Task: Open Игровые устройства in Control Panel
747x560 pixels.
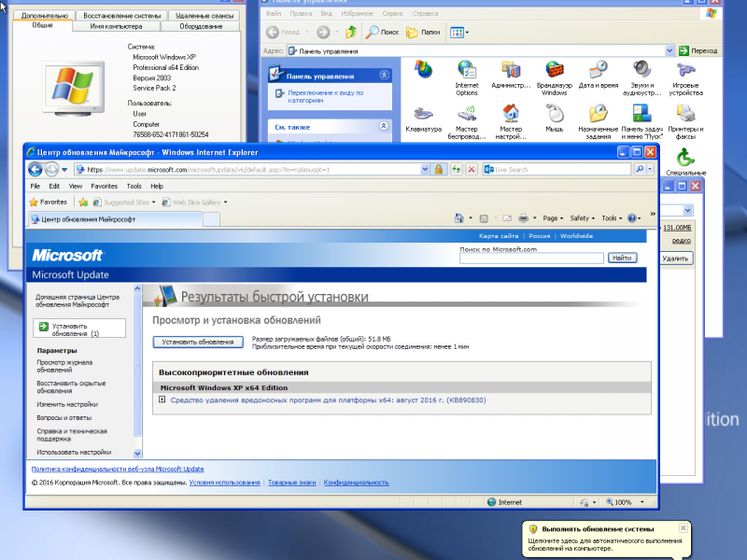Action: coord(685,78)
